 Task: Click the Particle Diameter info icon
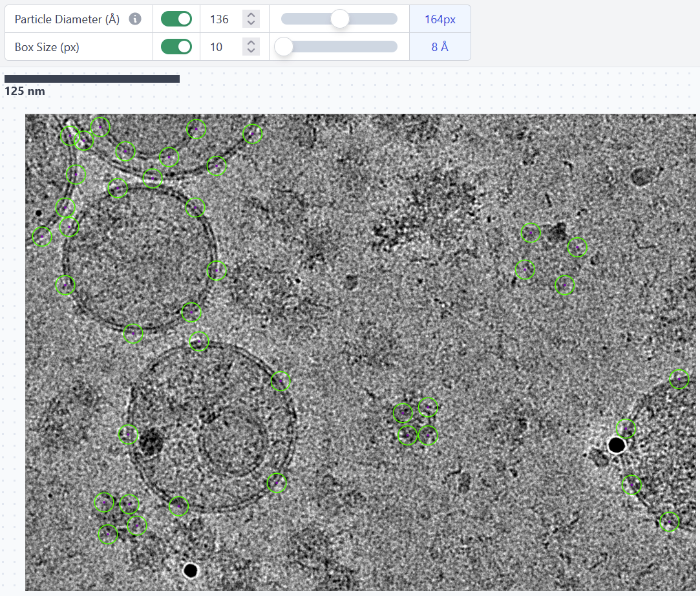coord(136,19)
